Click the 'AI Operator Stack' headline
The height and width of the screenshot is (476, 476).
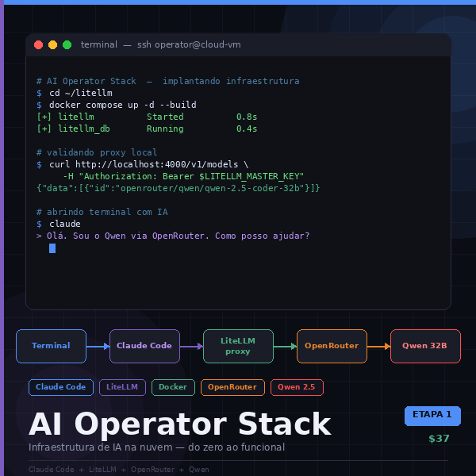coord(180,424)
